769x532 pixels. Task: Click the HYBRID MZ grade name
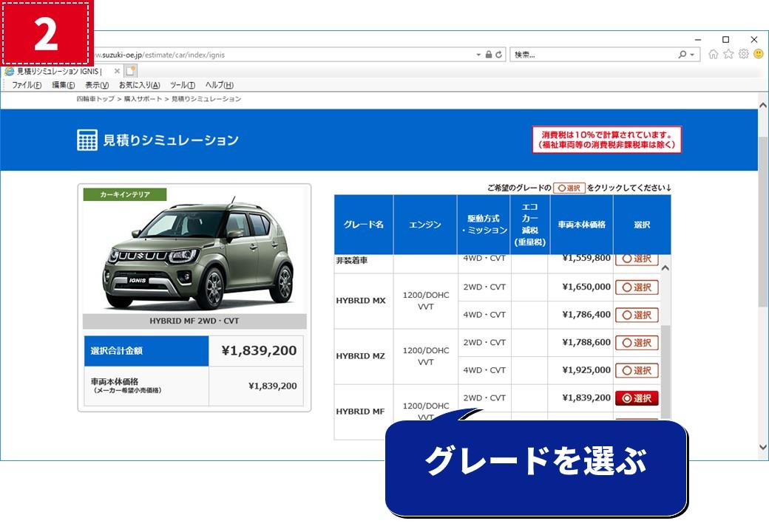[x=361, y=356]
